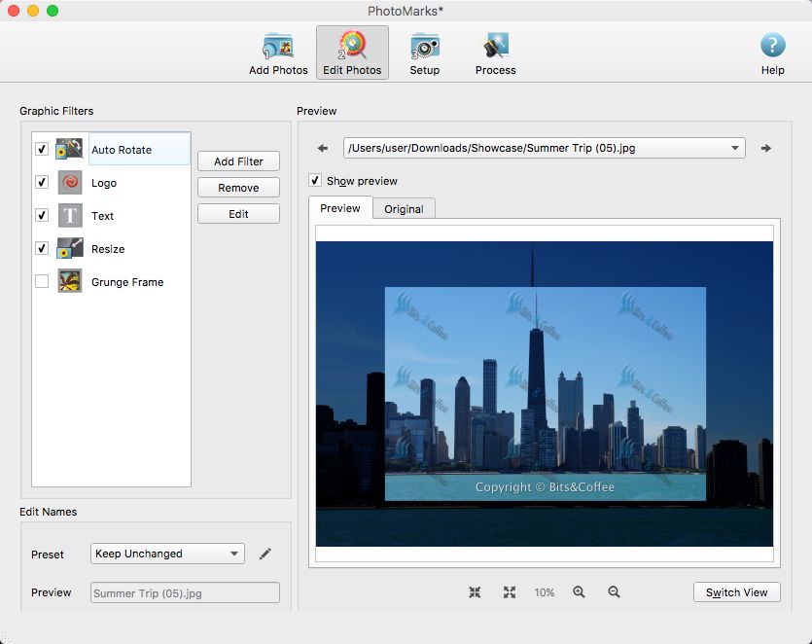Select the Grunge Frame filter label

[127, 282]
